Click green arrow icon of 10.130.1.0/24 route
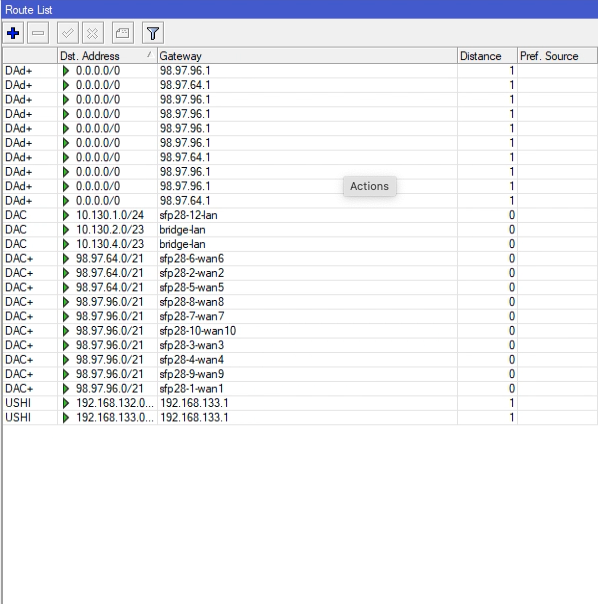Screen dimensions: 598x604 coord(66,215)
